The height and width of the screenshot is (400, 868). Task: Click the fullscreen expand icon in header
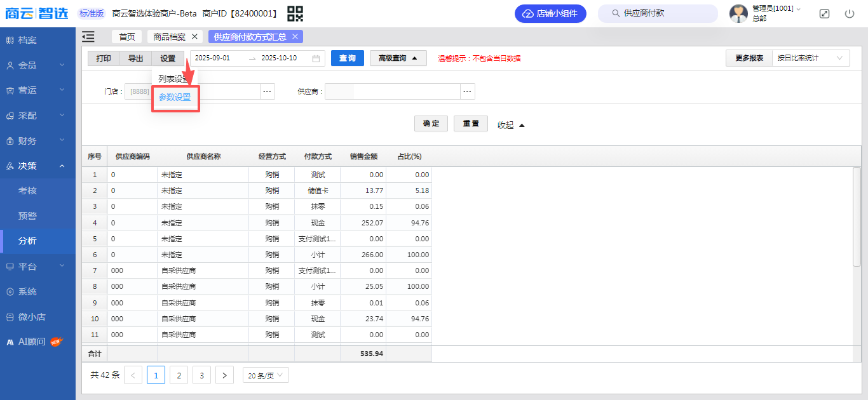point(824,13)
